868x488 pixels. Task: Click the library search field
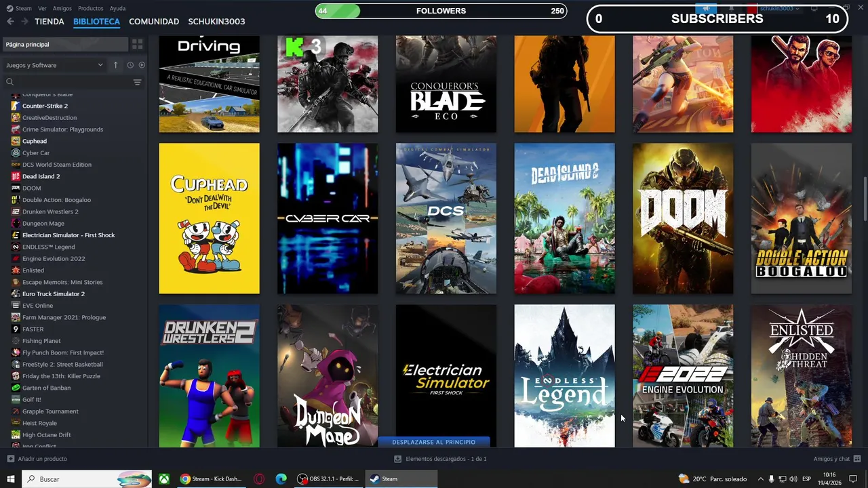(68, 82)
